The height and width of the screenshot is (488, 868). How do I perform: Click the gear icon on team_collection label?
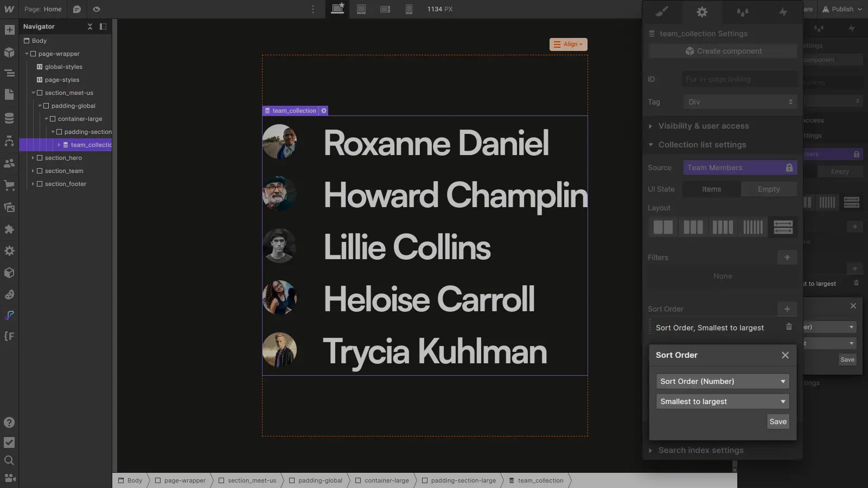[x=324, y=111]
